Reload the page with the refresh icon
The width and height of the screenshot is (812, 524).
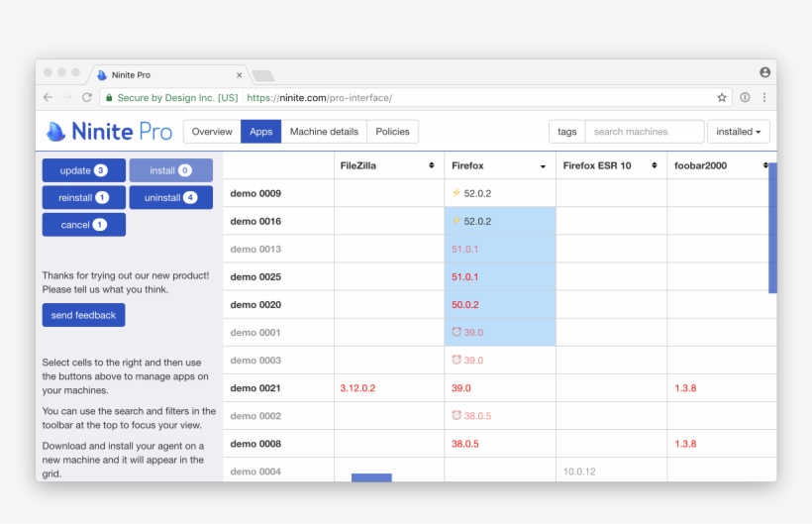click(x=87, y=97)
